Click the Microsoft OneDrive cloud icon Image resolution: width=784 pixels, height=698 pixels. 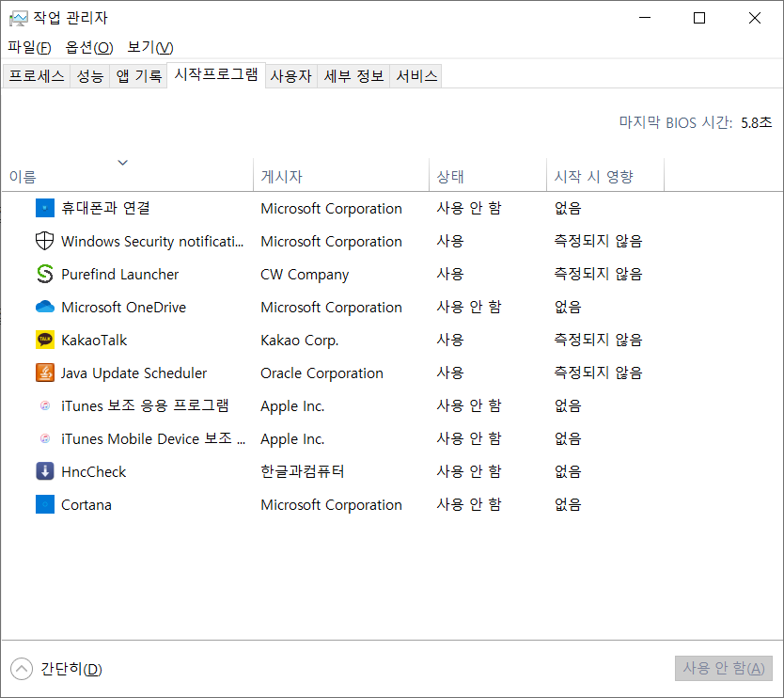44,307
